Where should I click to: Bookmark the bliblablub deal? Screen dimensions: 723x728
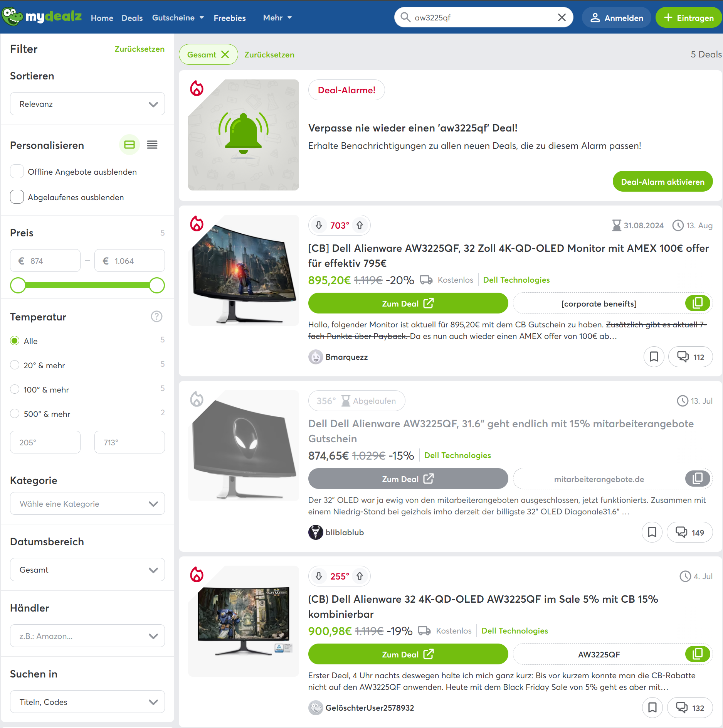[652, 532]
